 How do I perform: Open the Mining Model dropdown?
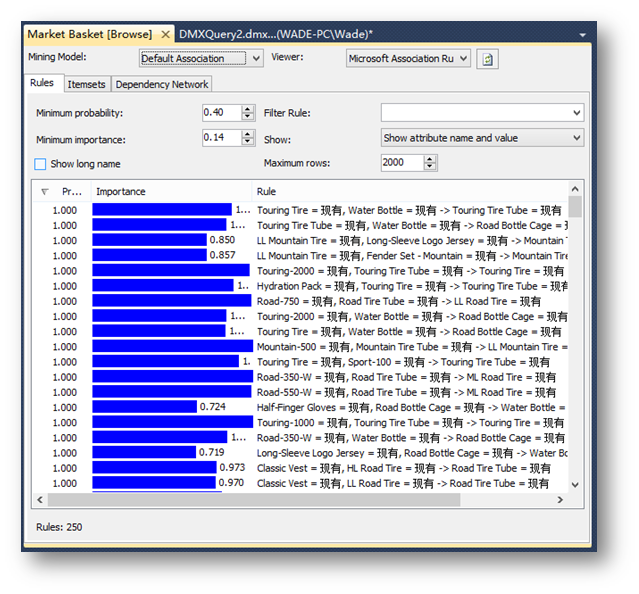click(x=256, y=58)
